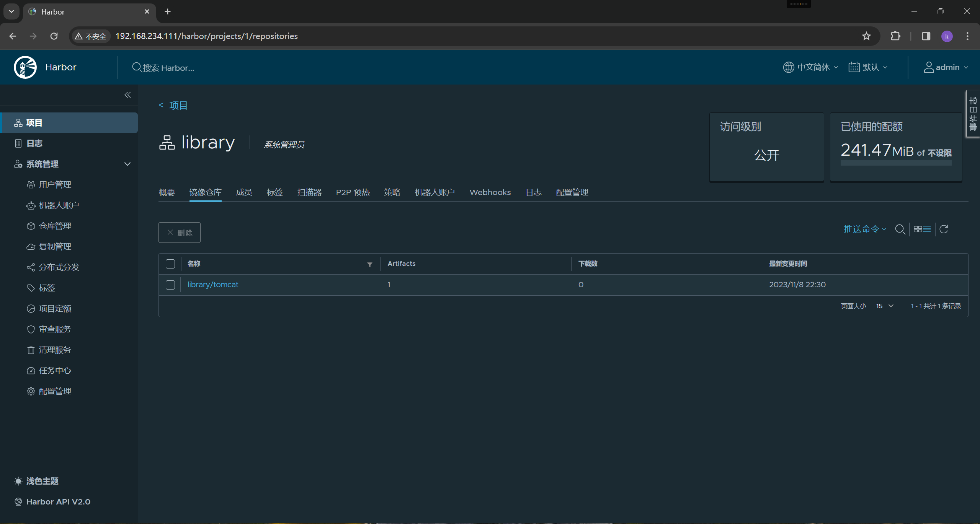
Task: Select all repositories header checkbox
Action: click(x=170, y=264)
